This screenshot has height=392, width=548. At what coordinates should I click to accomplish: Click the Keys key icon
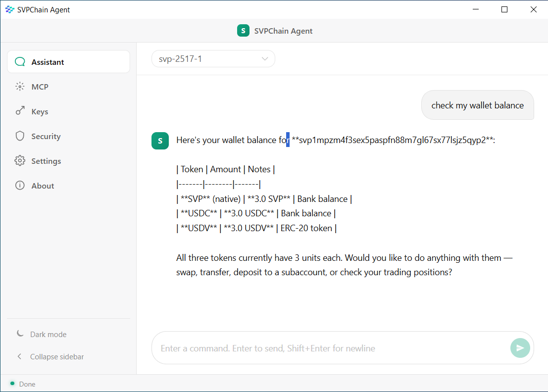pos(20,111)
